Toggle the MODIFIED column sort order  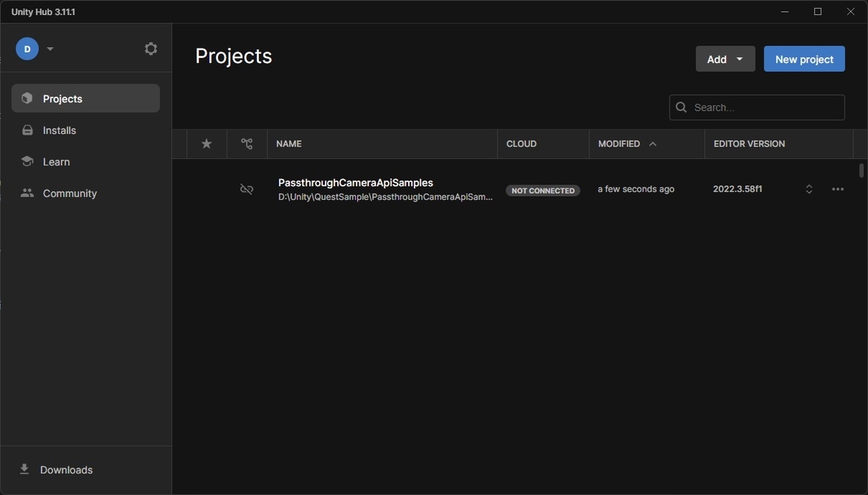pos(624,144)
